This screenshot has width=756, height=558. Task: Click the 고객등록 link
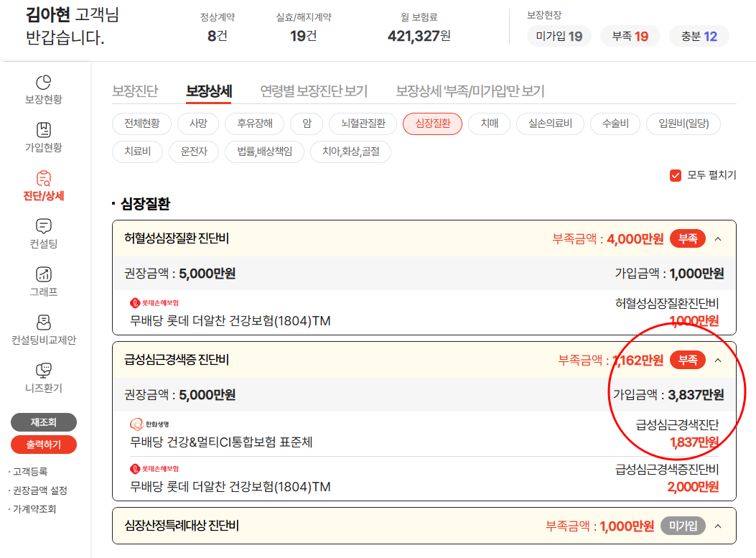tap(29, 472)
